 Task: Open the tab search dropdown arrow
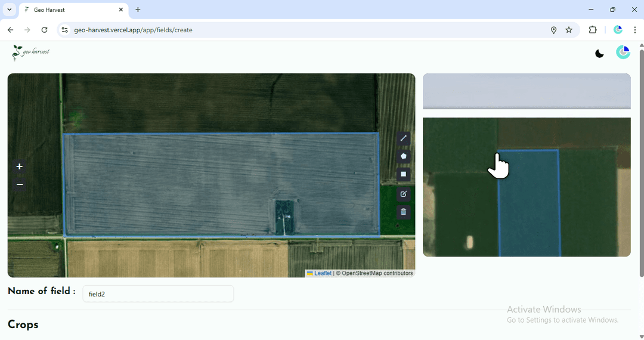pos(10,10)
